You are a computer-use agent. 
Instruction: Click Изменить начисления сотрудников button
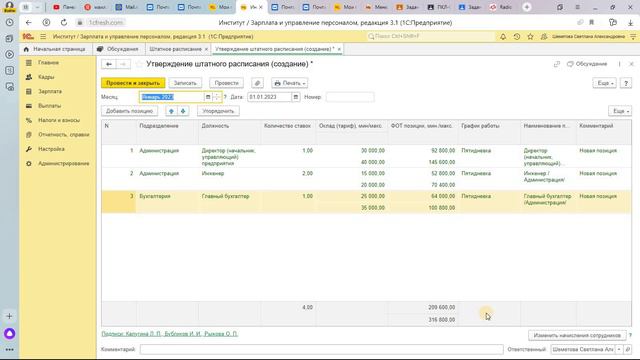coord(577,335)
